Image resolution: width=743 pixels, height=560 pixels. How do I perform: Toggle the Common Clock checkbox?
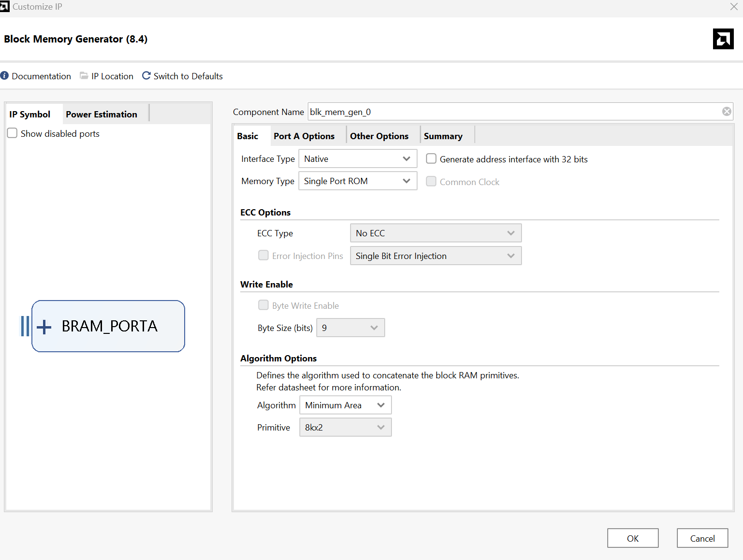click(431, 181)
